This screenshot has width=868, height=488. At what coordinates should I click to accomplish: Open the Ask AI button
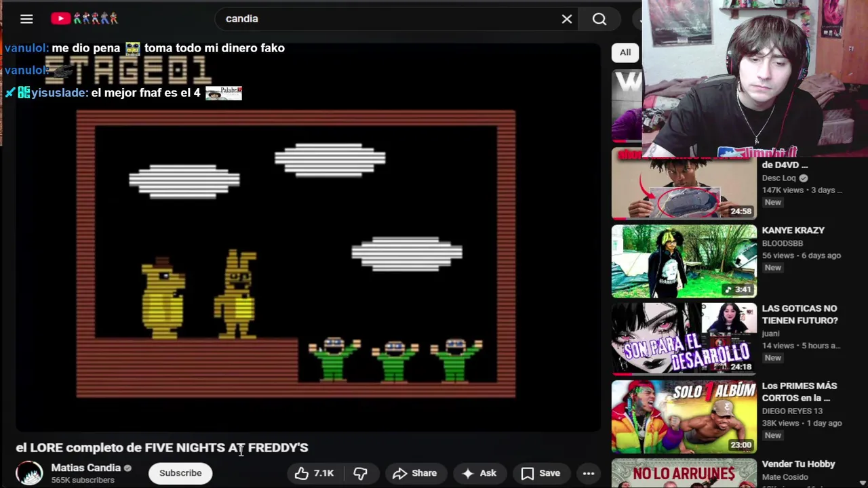pyautogui.click(x=479, y=473)
